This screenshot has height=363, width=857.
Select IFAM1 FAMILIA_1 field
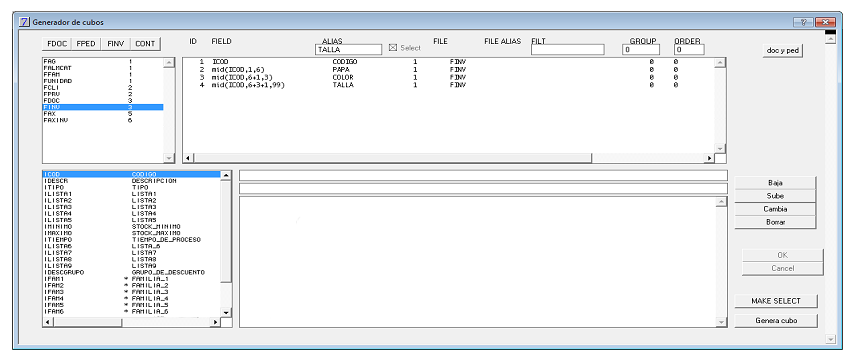tap(131, 279)
